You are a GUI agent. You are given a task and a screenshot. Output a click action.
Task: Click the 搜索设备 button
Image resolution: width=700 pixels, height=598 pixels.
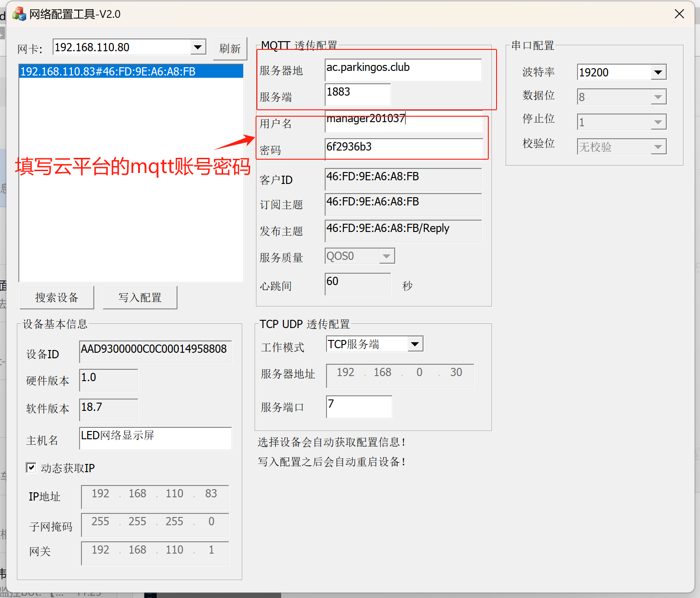(57, 298)
